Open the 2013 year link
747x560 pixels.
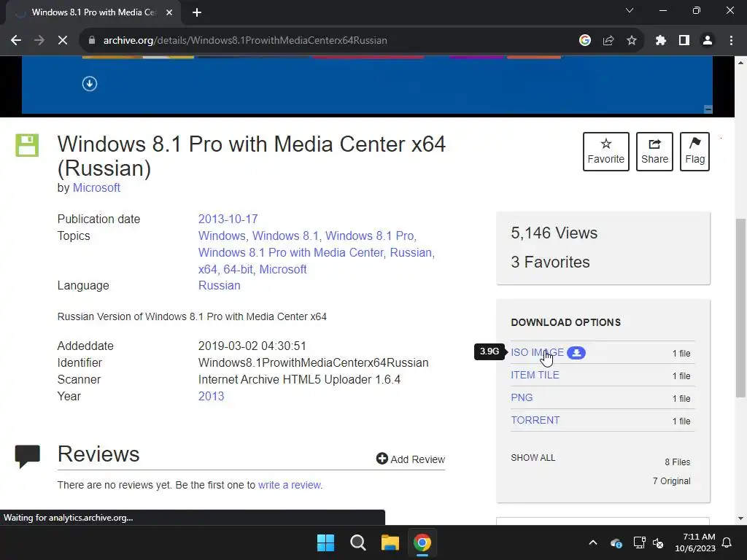[211, 396]
